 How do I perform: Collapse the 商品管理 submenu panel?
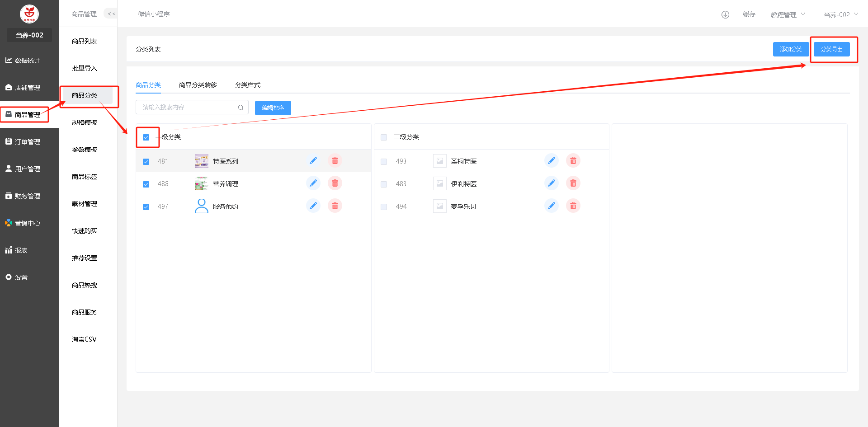[x=111, y=14]
